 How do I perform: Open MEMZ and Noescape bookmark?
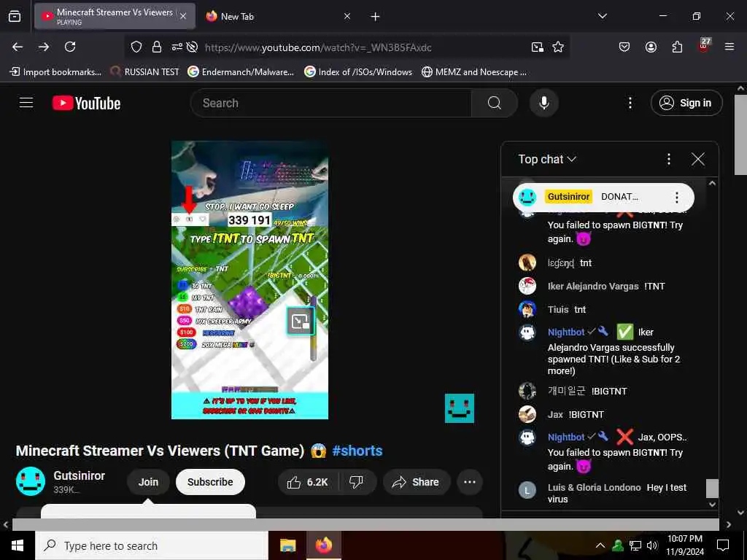click(474, 72)
